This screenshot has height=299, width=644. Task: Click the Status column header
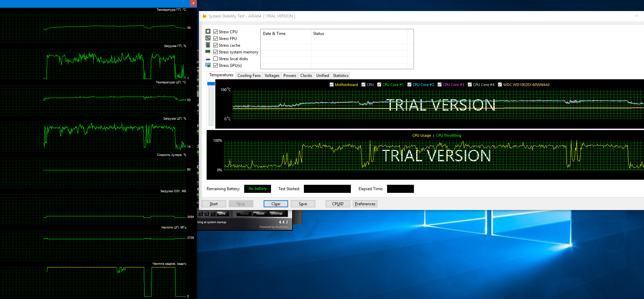click(x=319, y=34)
